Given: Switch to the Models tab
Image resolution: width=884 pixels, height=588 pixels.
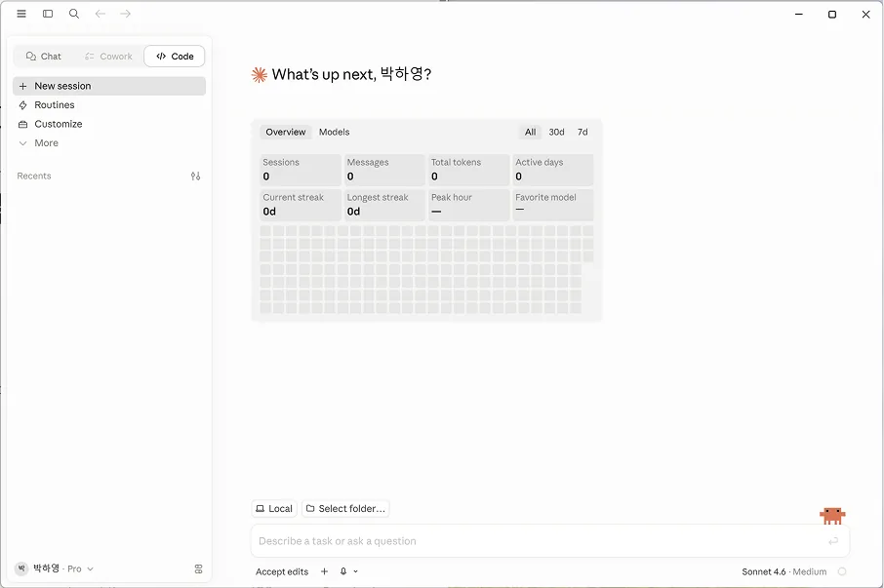Looking at the screenshot, I should [335, 132].
